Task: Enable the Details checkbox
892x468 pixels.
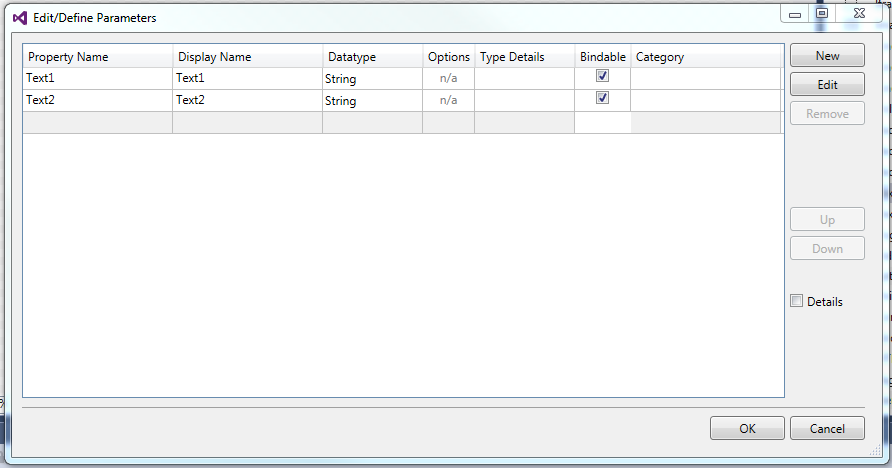Action: pyautogui.click(x=796, y=301)
